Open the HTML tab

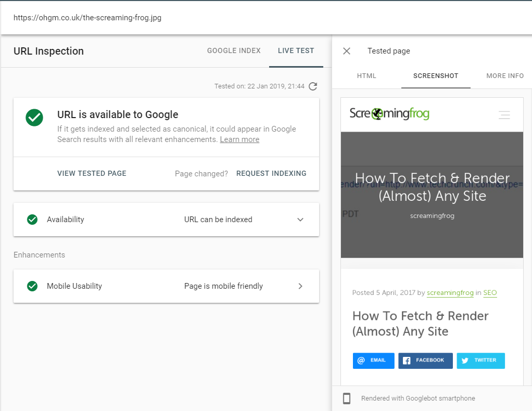click(366, 75)
